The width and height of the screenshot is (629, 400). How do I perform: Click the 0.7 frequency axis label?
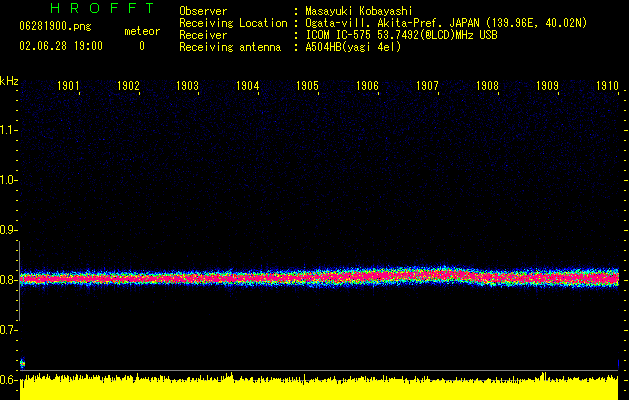[9, 330]
